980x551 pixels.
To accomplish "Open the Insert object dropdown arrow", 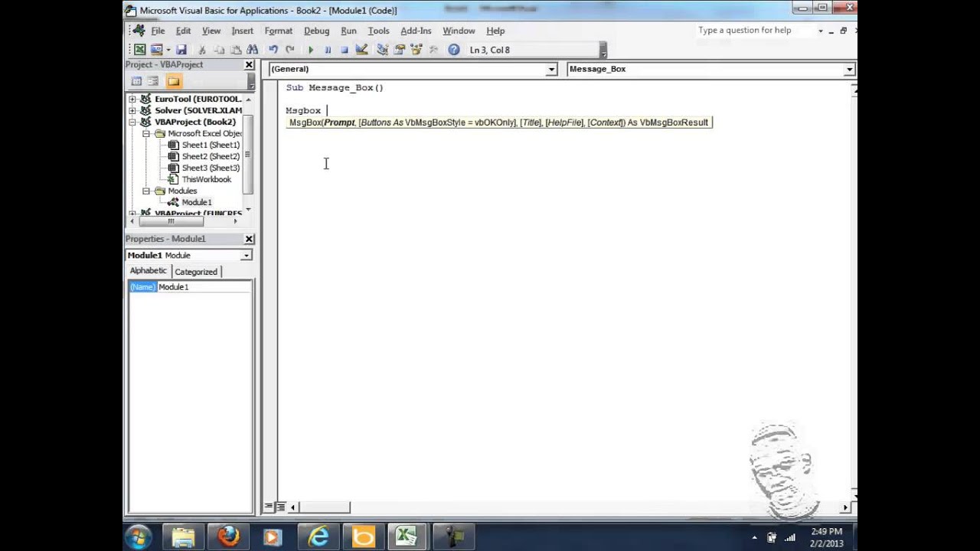I will click(x=168, y=50).
